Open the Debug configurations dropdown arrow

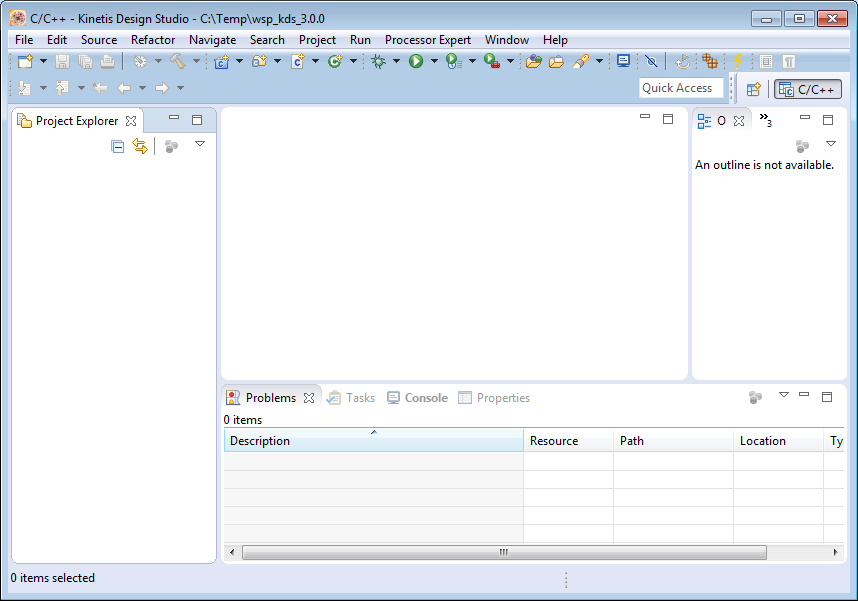pos(396,62)
